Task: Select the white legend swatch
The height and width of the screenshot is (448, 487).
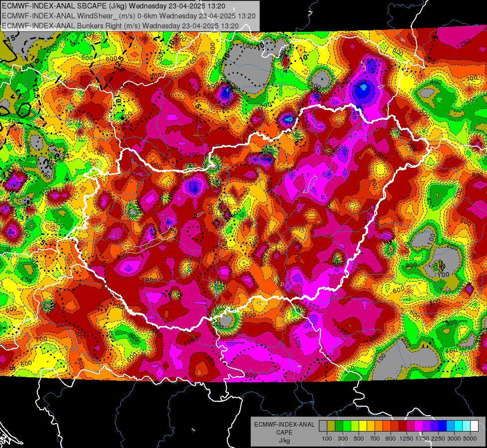Action: click(474, 426)
